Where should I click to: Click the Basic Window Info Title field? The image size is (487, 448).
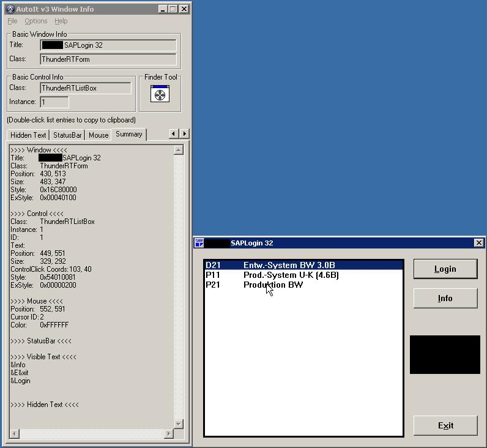pyautogui.click(x=109, y=45)
